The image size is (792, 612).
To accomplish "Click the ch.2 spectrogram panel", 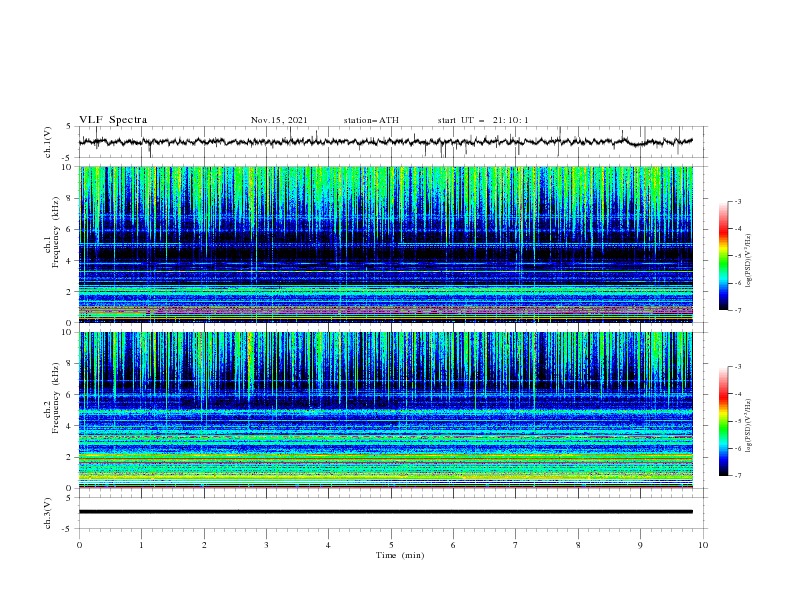I will (x=386, y=410).
